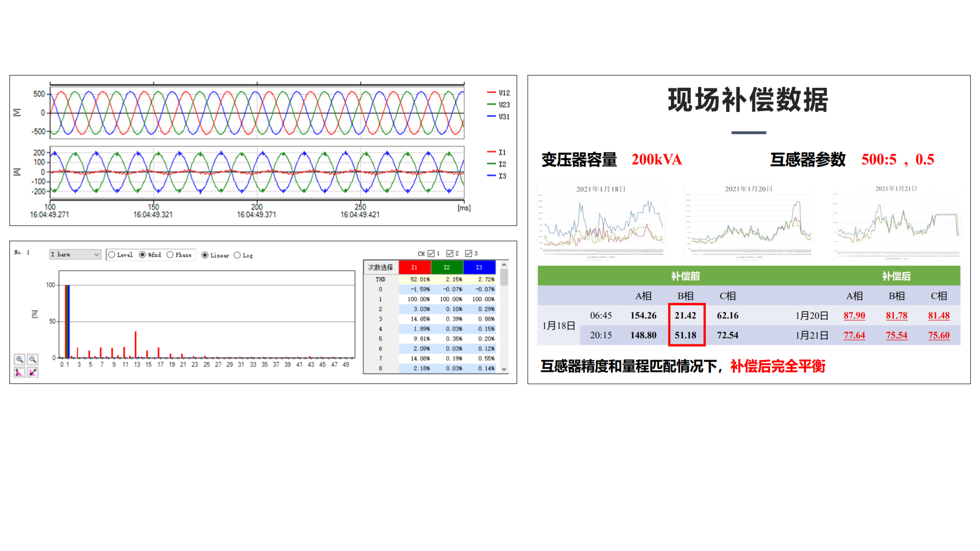Toggle the CH 3 checkbox
The width and height of the screenshot is (980, 551).
(468, 253)
